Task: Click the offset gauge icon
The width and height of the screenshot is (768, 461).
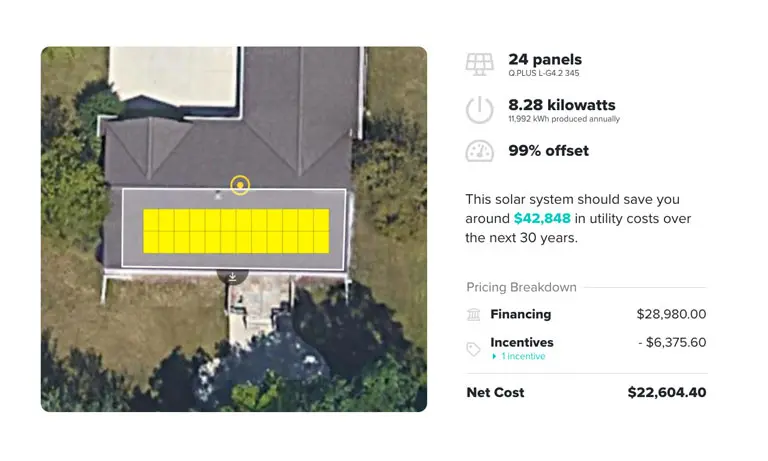Action: tap(480, 151)
